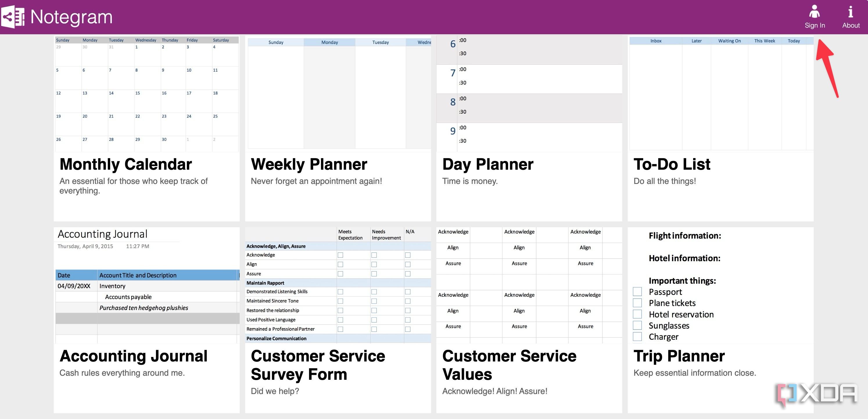
Task: Tick the Hotel reservation checkbox
Action: 637,314
